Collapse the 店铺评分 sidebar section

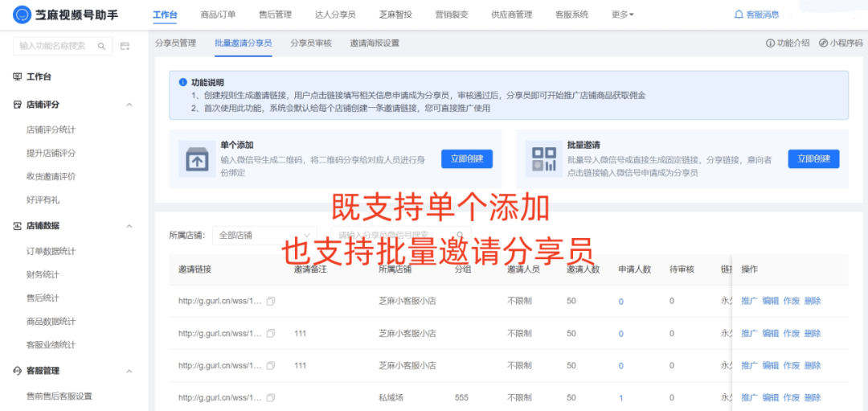point(129,105)
